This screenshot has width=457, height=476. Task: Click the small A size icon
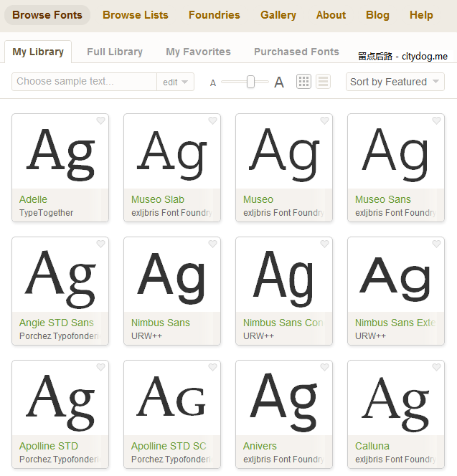pyautogui.click(x=213, y=83)
